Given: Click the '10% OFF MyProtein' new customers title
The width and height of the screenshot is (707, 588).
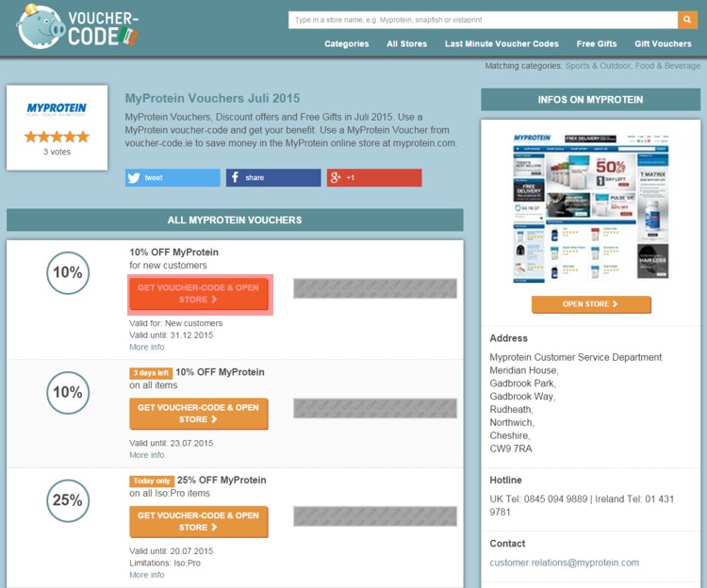Looking at the screenshot, I should [x=173, y=253].
